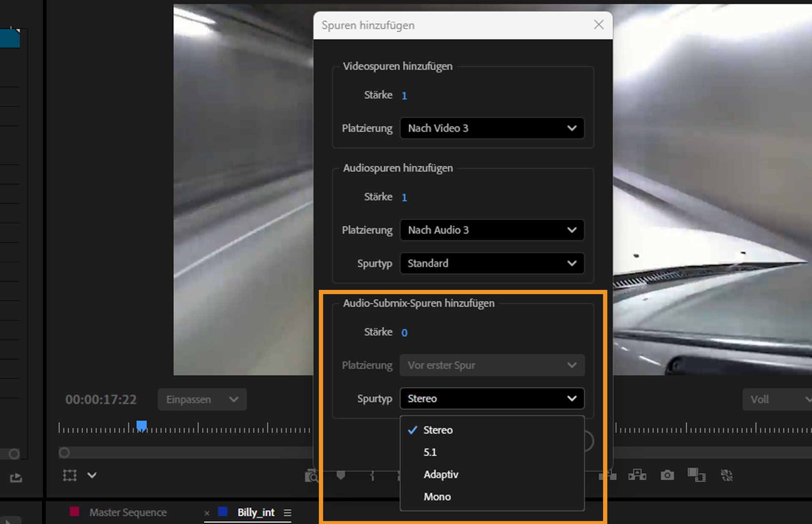The height and width of the screenshot is (524, 812).
Task: Open the Spurtyp dropdown showing 'Standard'
Action: (x=492, y=263)
